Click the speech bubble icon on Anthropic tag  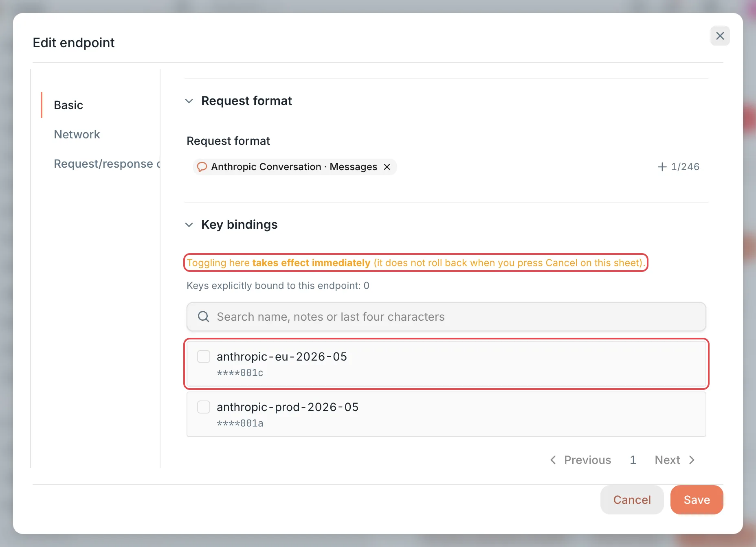click(202, 167)
